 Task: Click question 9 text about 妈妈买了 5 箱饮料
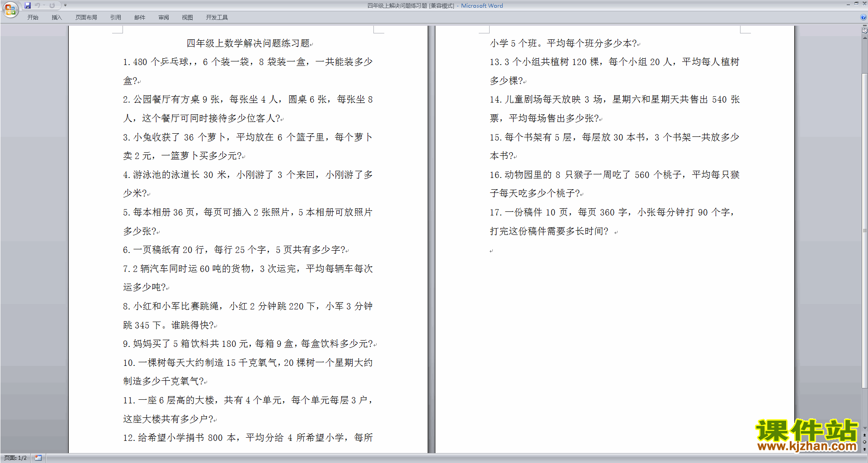point(249,344)
